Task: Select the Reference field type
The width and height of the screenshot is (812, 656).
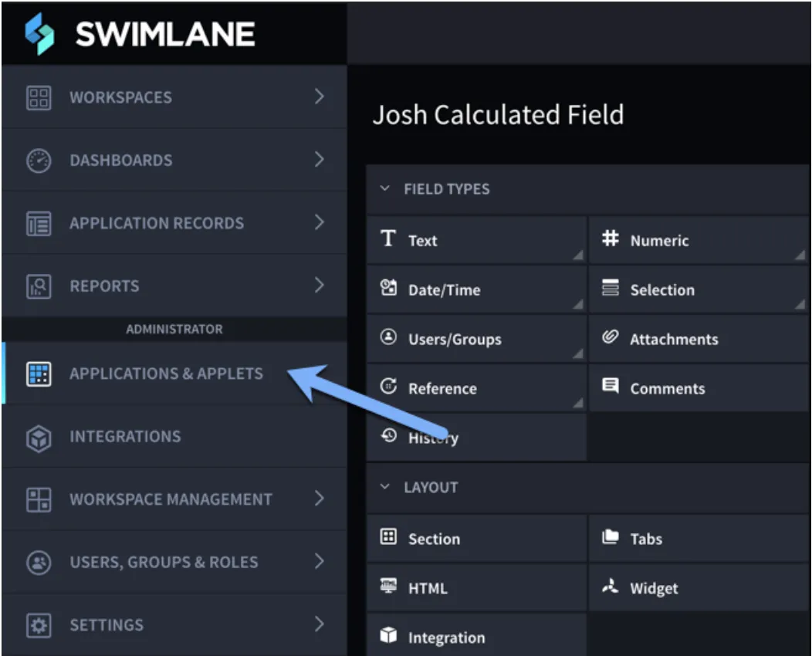Action: [x=476, y=388]
